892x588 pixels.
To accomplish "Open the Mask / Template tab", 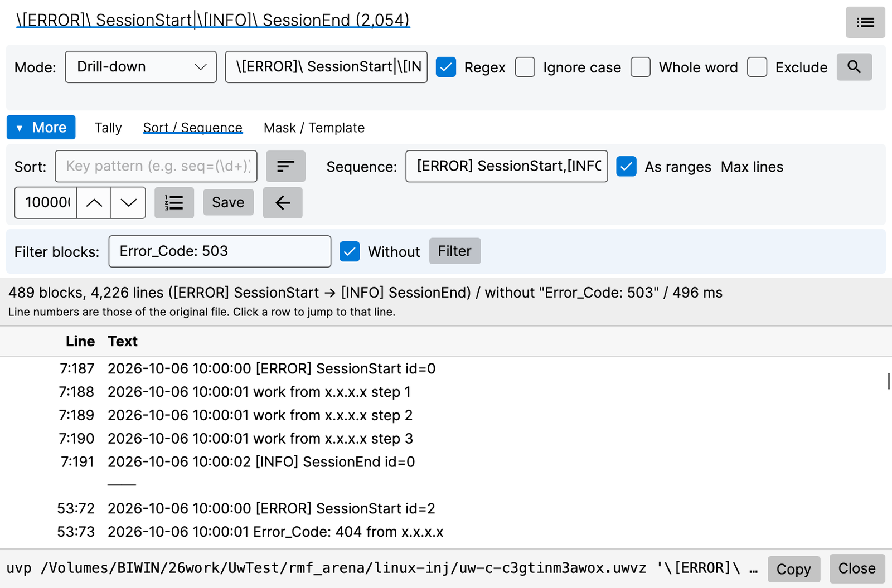I will (x=314, y=128).
